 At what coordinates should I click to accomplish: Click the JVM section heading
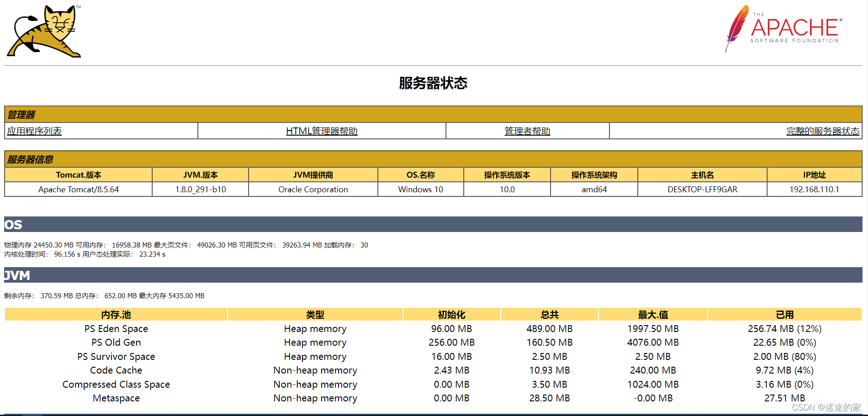[x=433, y=275]
